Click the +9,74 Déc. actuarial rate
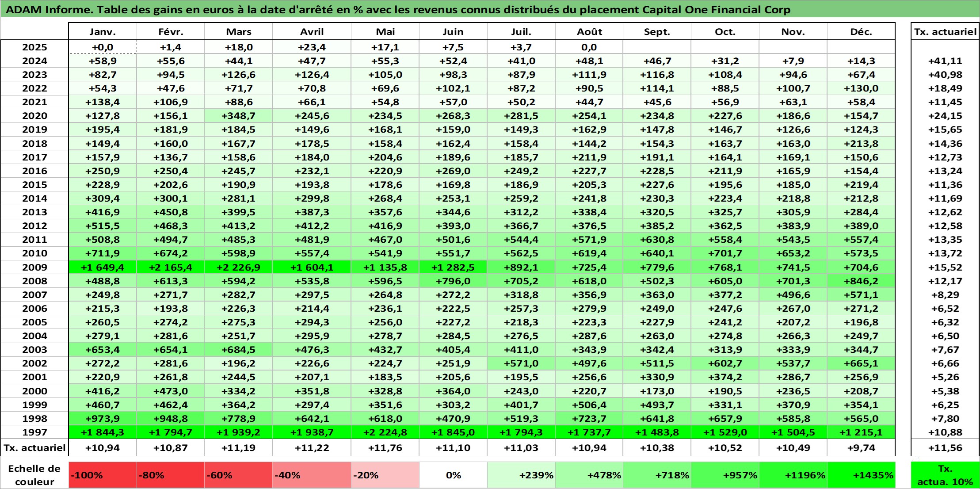This screenshot has width=980, height=489. click(x=861, y=448)
